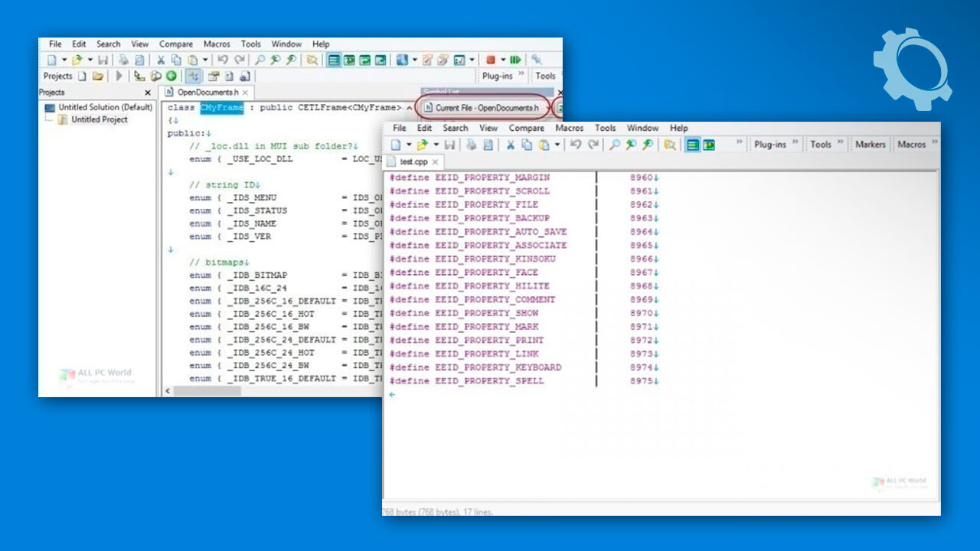Click red Record Macro icon in back window
Image resolution: width=980 pixels, height=551 pixels.
coord(491,60)
